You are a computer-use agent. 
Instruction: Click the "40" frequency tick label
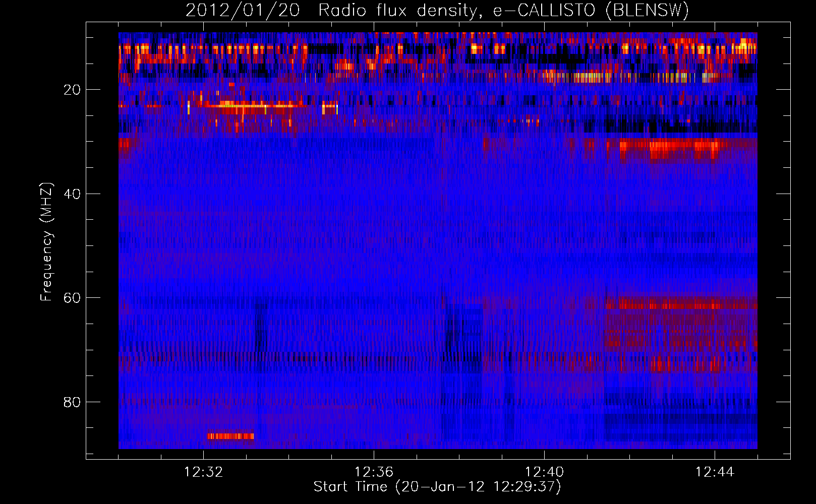coord(72,194)
